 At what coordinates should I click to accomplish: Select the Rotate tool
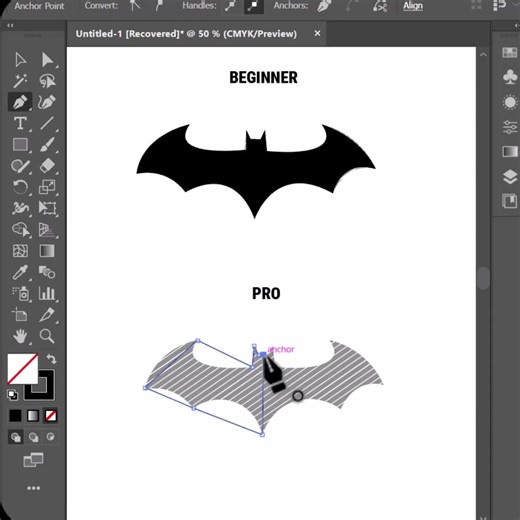click(20, 187)
